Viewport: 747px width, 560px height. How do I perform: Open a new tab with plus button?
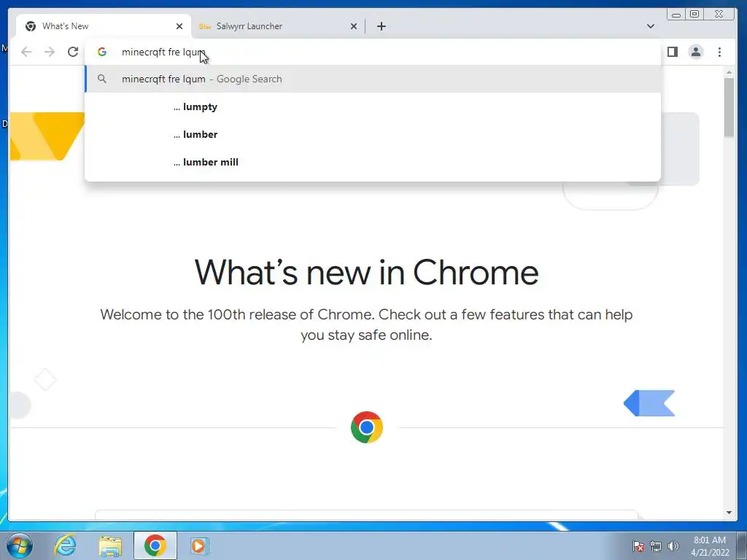click(x=381, y=26)
